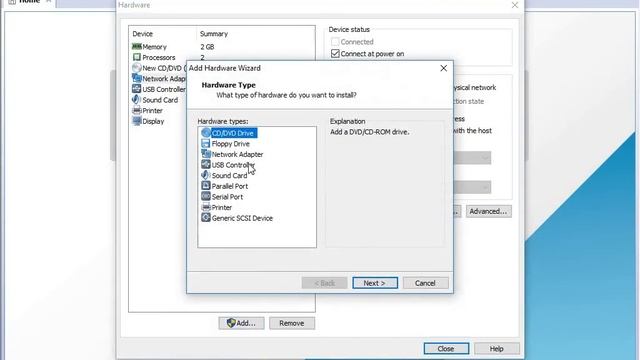Click the Display icon in the Device list
Screen dimensions: 640x360
coord(137,121)
